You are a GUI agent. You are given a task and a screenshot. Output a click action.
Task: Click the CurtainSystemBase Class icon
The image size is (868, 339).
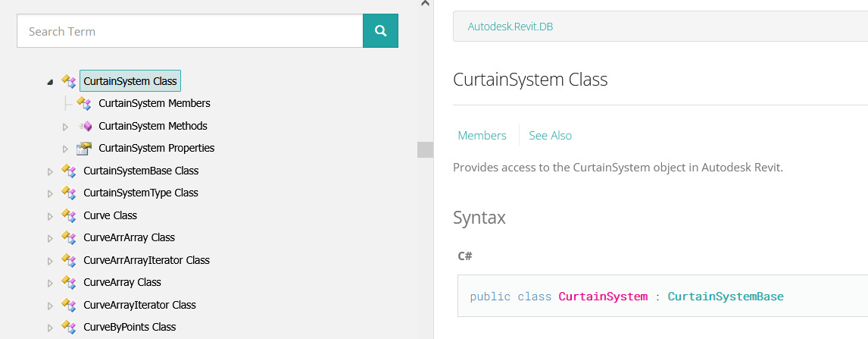[69, 171]
